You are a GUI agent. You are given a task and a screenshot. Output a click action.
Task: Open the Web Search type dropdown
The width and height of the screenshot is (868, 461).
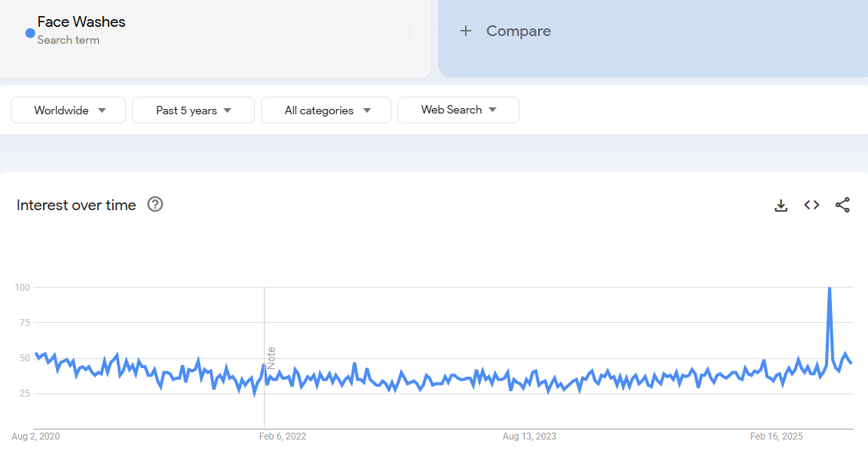(x=458, y=110)
